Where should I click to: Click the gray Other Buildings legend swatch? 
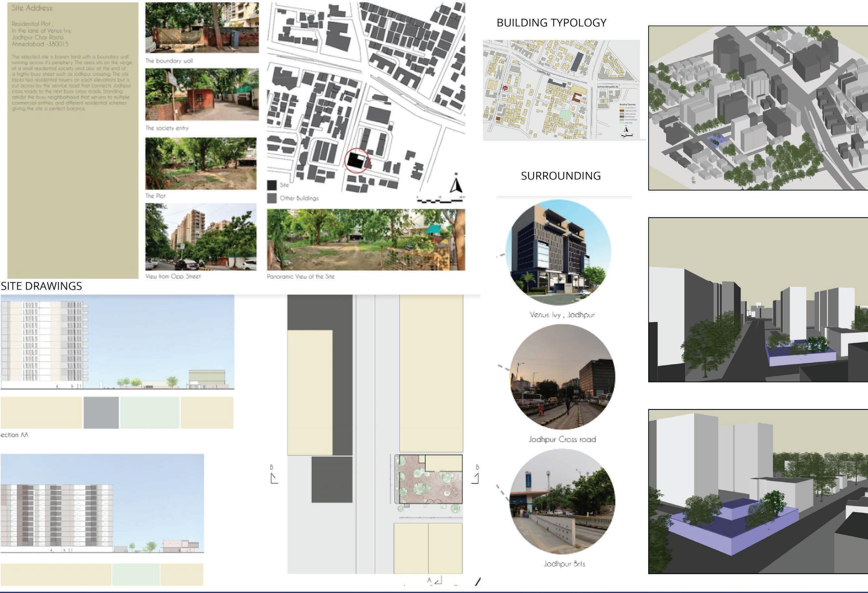[x=272, y=198]
